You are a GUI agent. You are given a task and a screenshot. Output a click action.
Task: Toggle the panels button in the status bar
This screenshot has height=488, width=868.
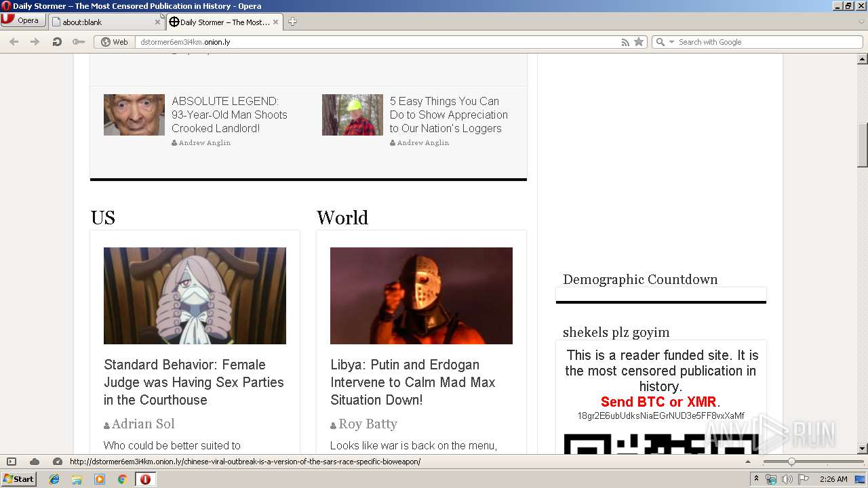11,462
